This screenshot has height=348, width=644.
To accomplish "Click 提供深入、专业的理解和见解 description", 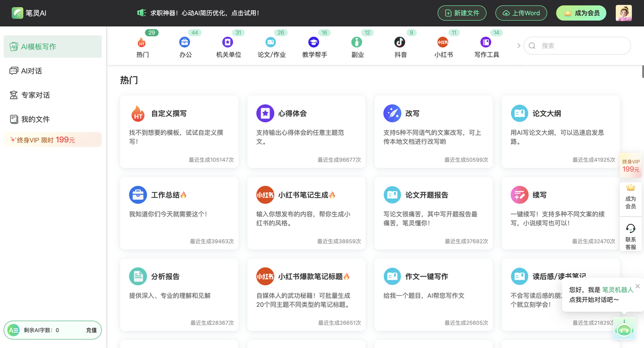I will [x=170, y=295].
